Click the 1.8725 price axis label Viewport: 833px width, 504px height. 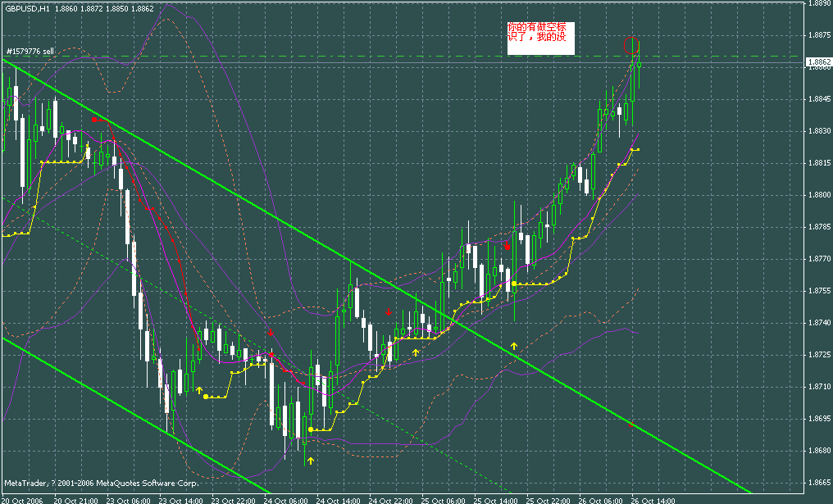[819, 354]
